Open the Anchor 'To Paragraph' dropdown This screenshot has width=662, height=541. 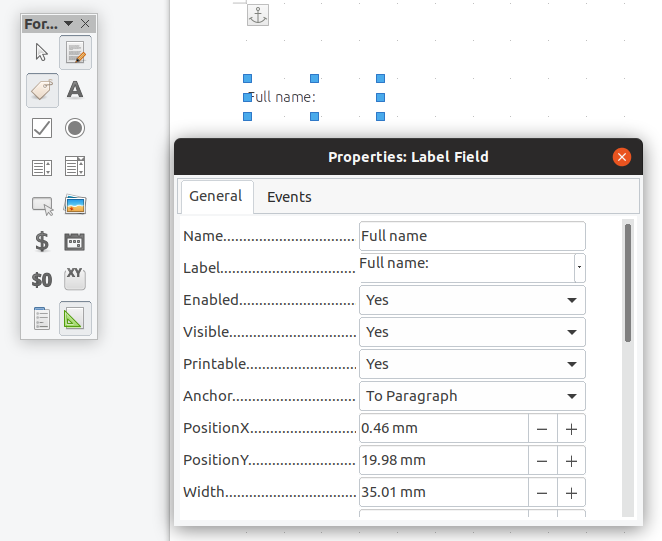(472, 396)
